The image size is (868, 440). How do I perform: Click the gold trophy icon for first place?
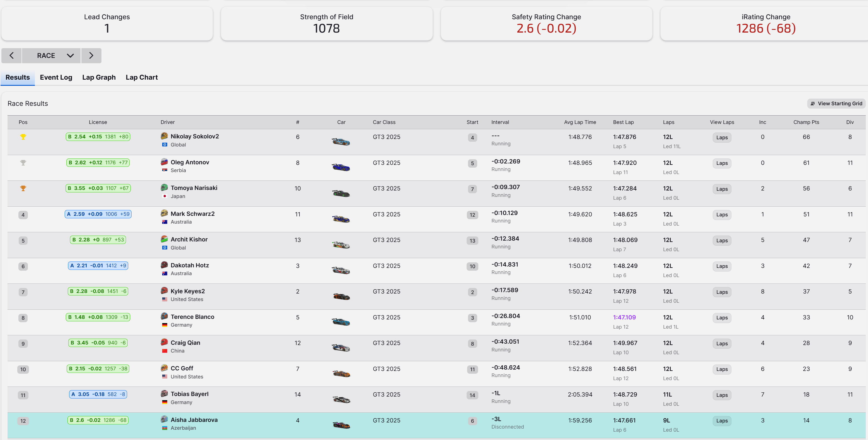coord(23,137)
